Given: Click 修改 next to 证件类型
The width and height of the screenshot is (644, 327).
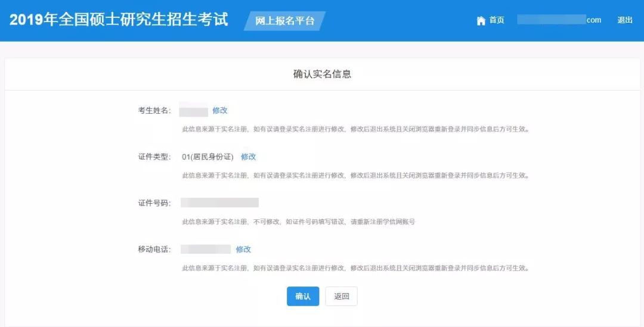Looking at the screenshot, I should (248, 157).
